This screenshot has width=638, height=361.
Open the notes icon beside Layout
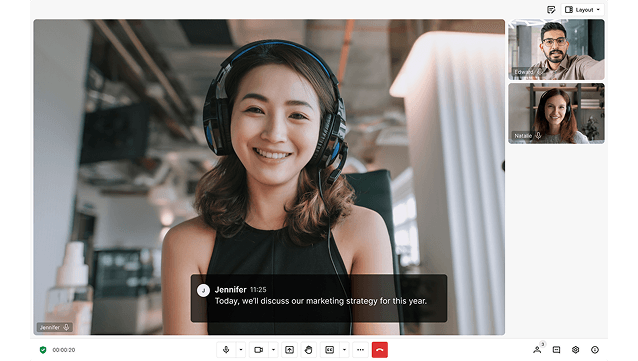pyautogui.click(x=551, y=10)
